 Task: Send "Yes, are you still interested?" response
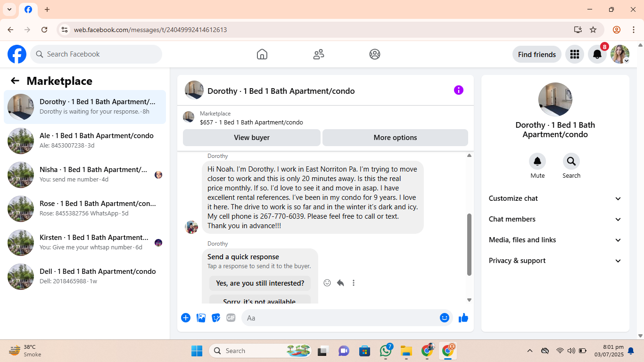260,283
